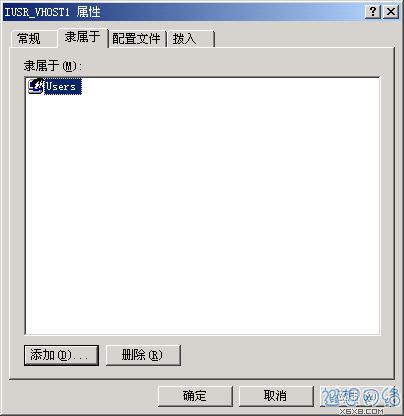
Task: Confirm with the 确定 button
Action: 195,396
